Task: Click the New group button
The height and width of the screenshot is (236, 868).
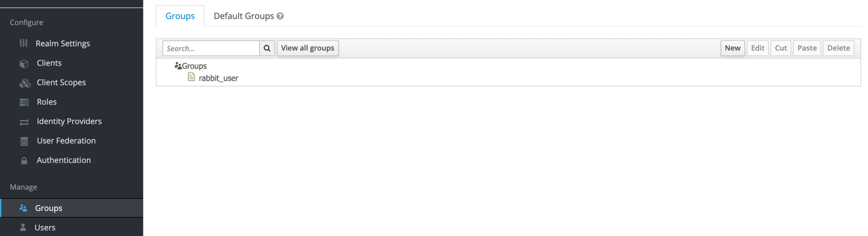Action: (732, 48)
